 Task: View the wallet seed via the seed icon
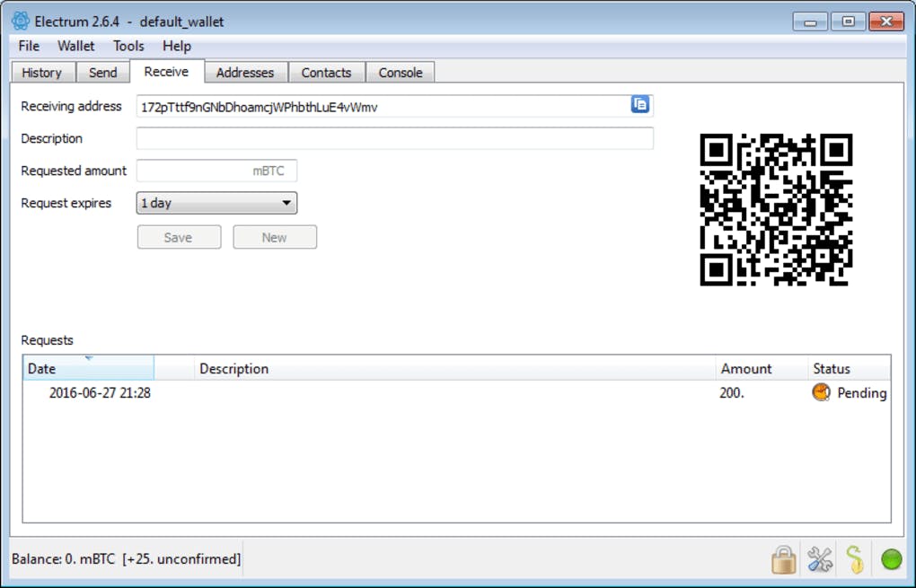[x=855, y=558]
